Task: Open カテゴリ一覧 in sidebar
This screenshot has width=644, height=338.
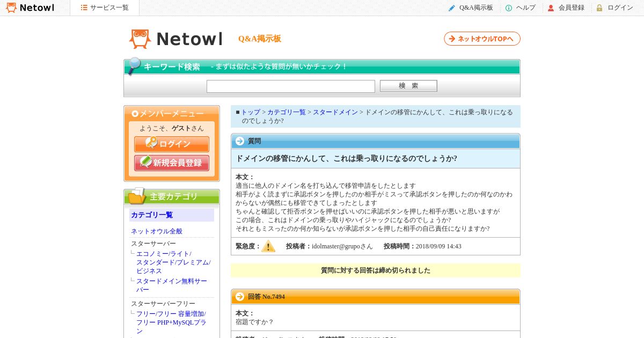Action: tap(152, 215)
